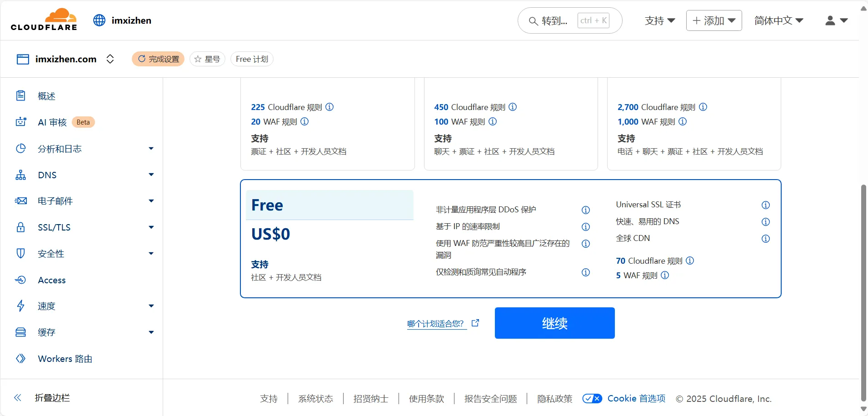Select the Free plan card
Viewport: 868px width, 416px height.
coord(511,239)
